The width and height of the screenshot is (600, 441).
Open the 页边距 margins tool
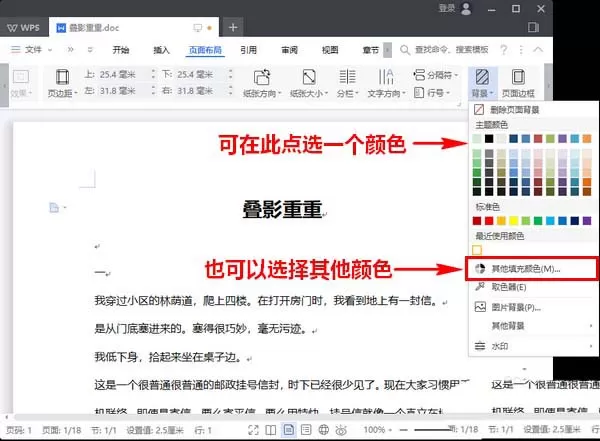point(62,83)
